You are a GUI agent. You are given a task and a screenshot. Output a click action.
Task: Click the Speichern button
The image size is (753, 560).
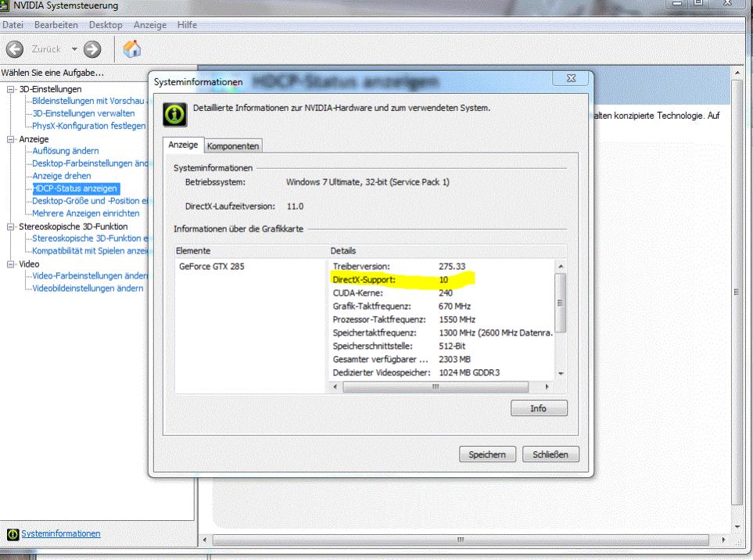[x=487, y=454]
